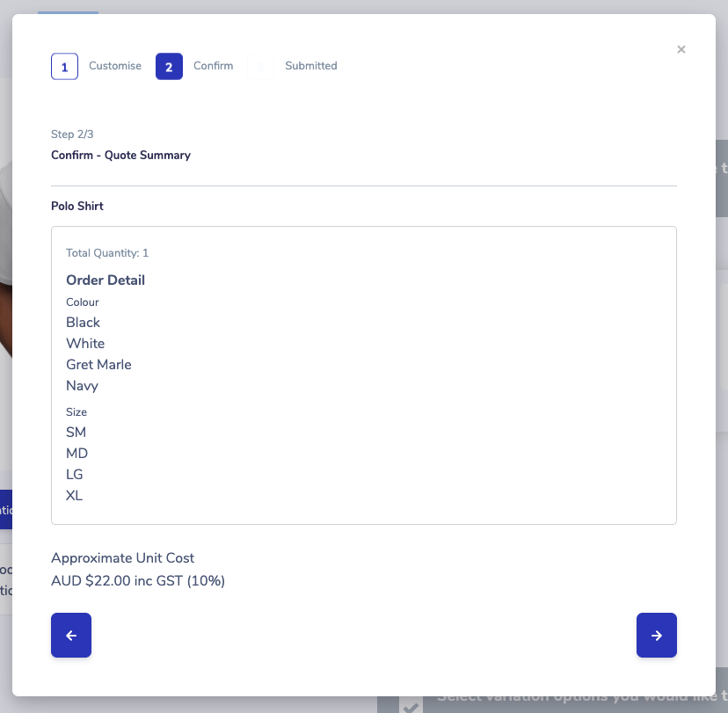Click the Order Detail heading

click(x=106, y=280)
